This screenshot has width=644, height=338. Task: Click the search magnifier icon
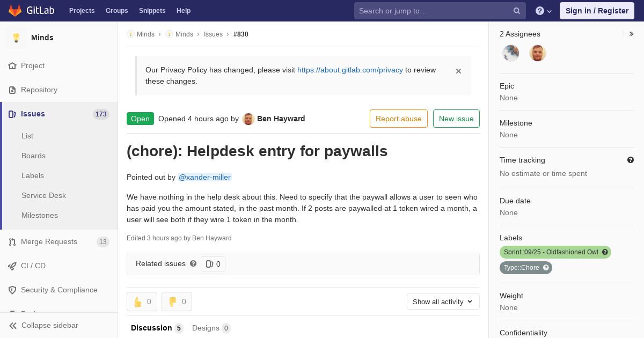[517, 11]
